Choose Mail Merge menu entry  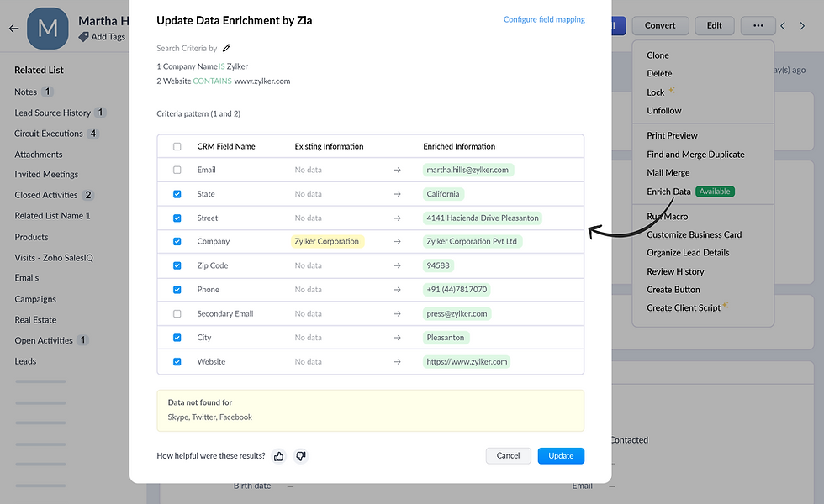tap(668, 173)
